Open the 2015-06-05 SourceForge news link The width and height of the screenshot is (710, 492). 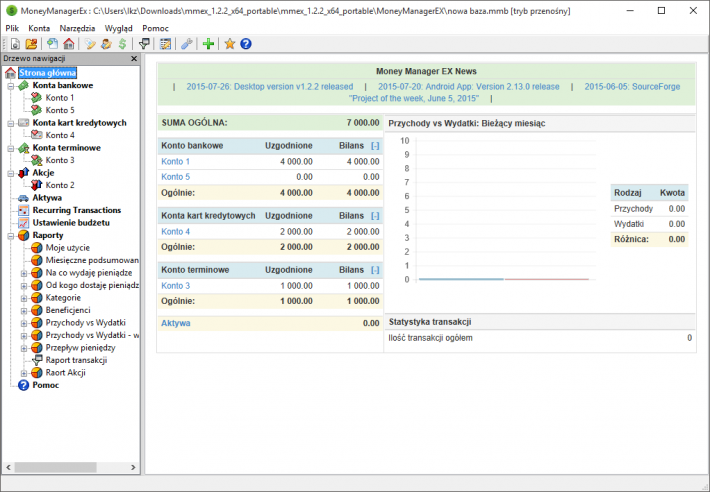[632, 86]
